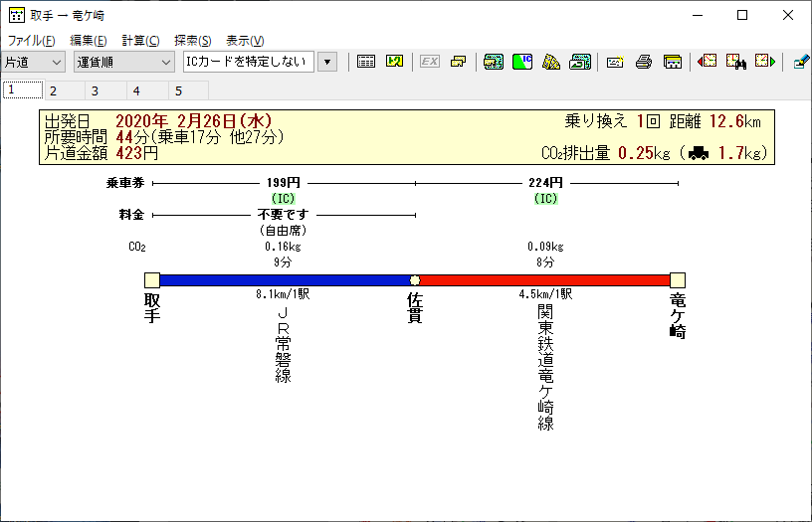Click the 199円 fare label
The width and height of the screenshot is (812, 522).
pos(284,183)
